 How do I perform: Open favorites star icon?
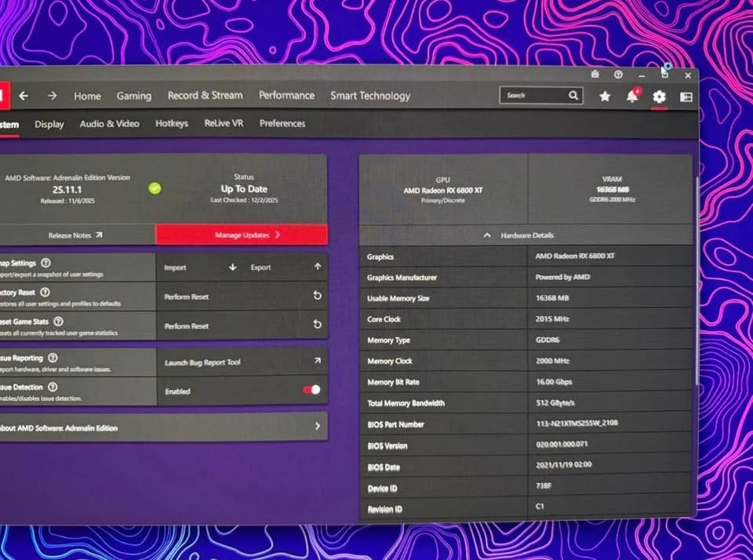(605, 96)
